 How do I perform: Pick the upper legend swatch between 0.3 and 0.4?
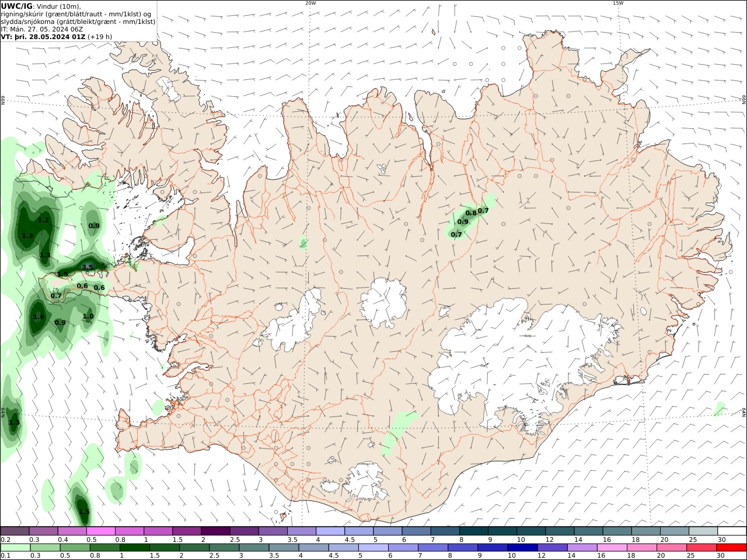[44, 531]
